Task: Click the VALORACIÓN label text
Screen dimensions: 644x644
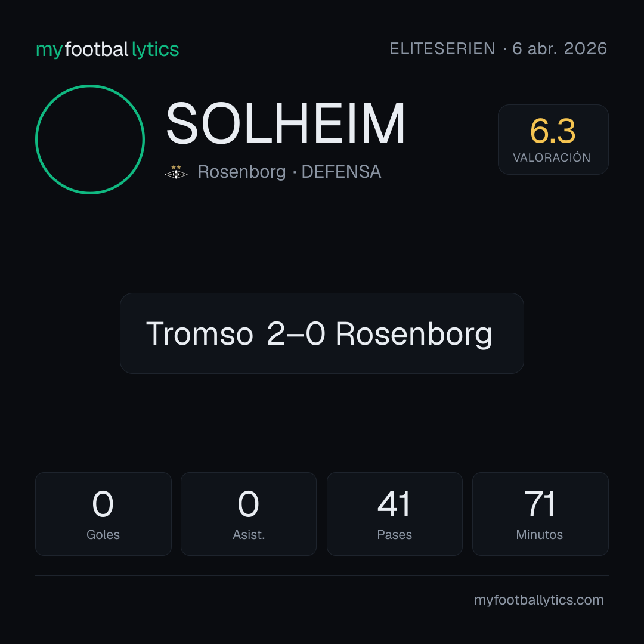Action: pos(552,157)
